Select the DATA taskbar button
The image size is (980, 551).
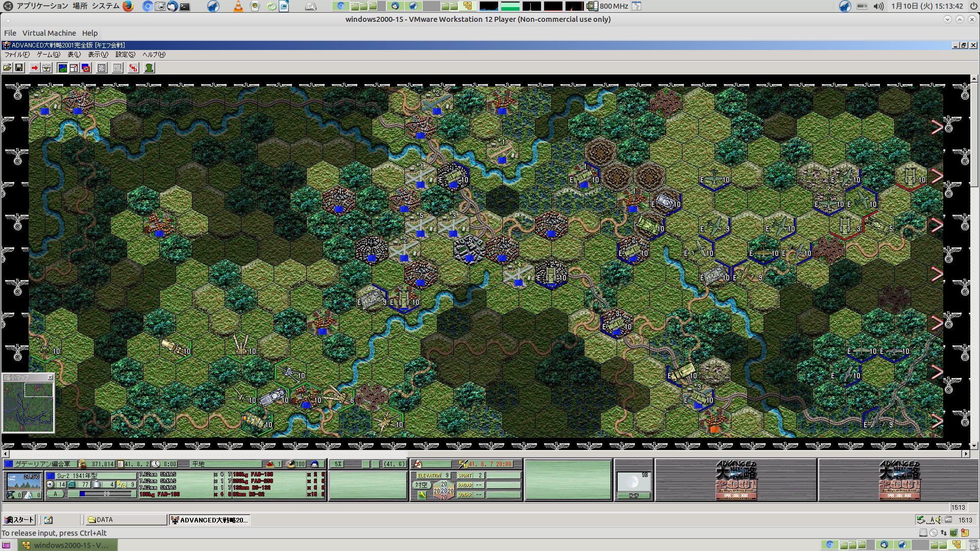pos(126,520)
